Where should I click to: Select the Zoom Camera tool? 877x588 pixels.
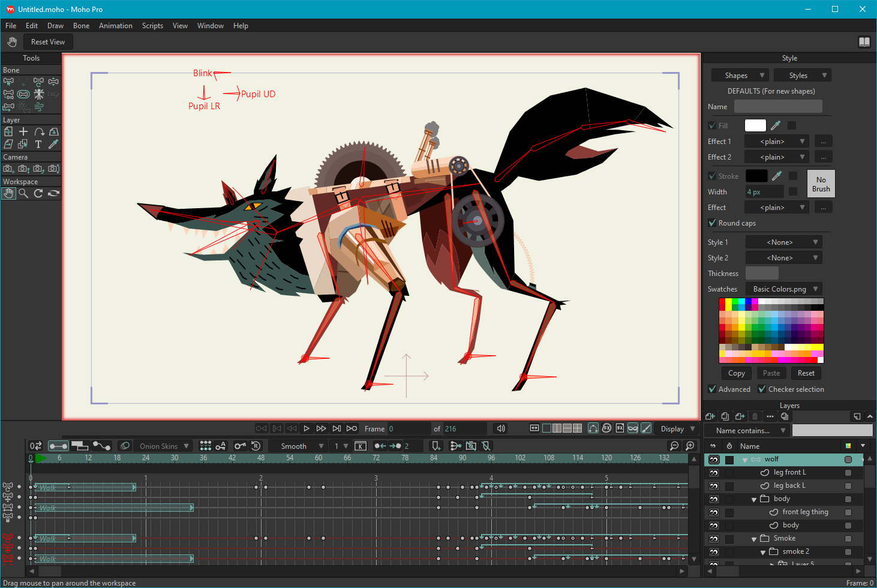[x=23, y=169]
